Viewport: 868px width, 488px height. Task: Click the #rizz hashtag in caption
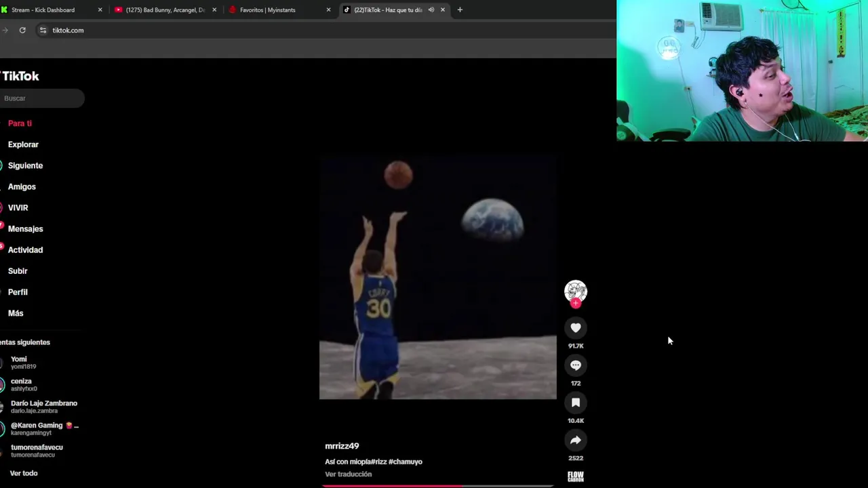click(x=379, y=462)
